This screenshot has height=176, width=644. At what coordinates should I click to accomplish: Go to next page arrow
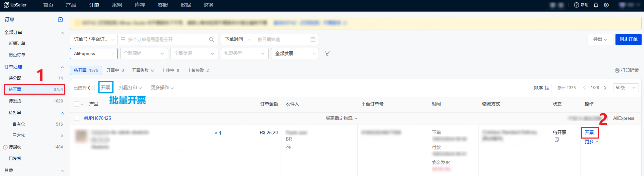(x=605, y=88)
